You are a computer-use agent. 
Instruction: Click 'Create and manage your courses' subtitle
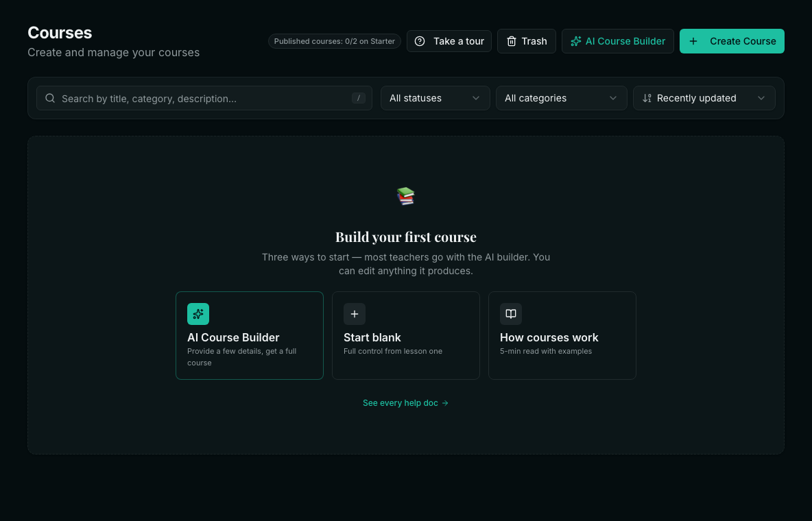(x=113, y=52)
